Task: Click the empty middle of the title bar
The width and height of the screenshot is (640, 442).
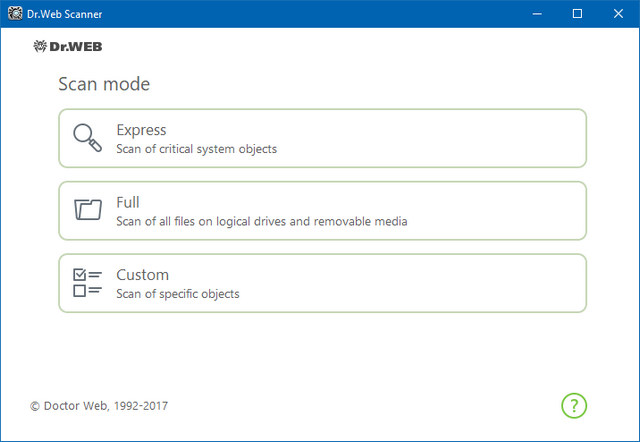Action: point(300,14)
